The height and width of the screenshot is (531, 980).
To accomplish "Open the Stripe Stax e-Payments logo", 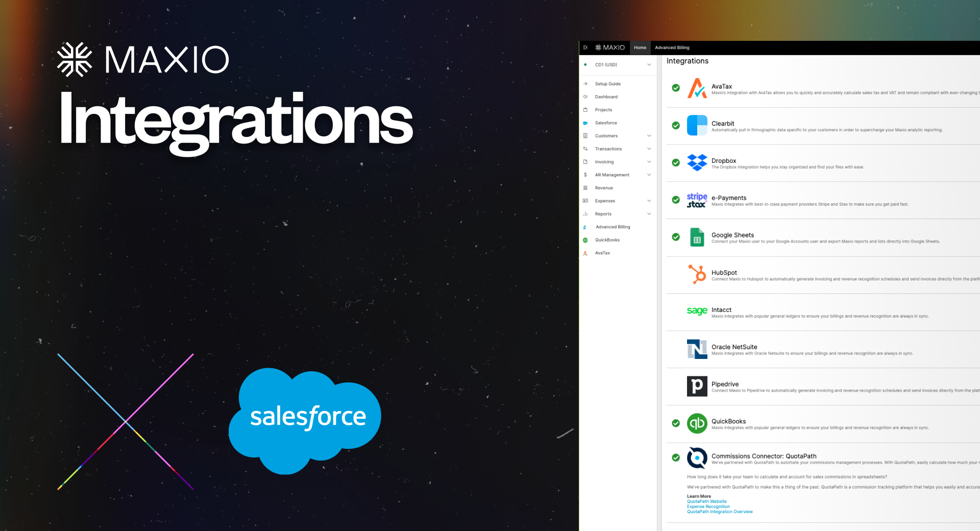I will click(697, 200).
